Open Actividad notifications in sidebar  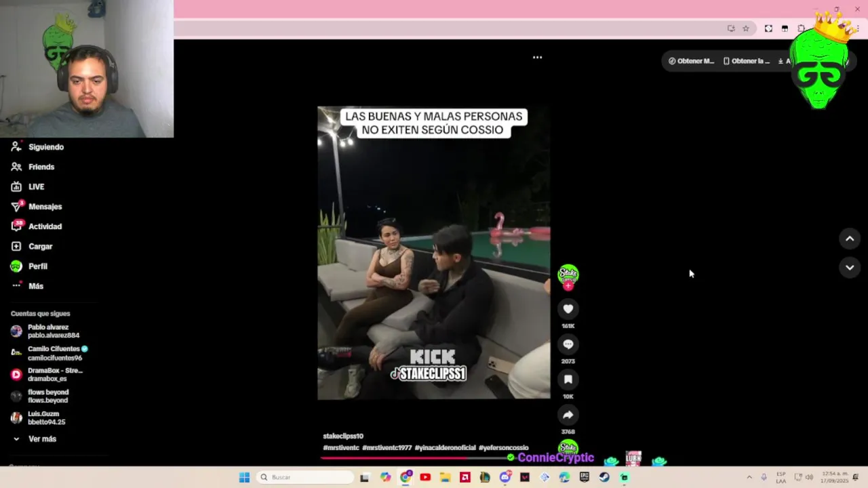pos(37,226)
